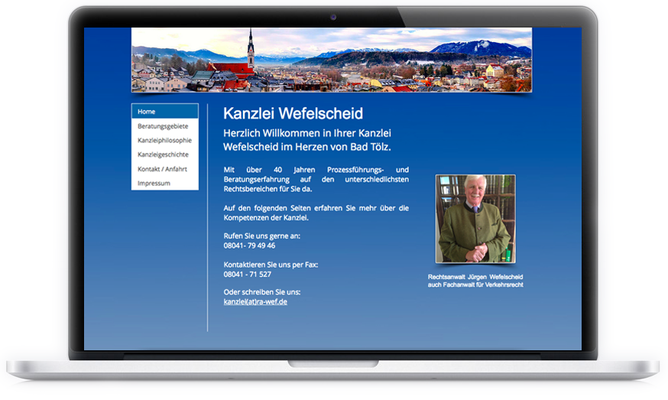Click the text auch Fachanwalt für Verkehrsrecht
Viewport: 668px width, 400px height.
tap(475, 285)
